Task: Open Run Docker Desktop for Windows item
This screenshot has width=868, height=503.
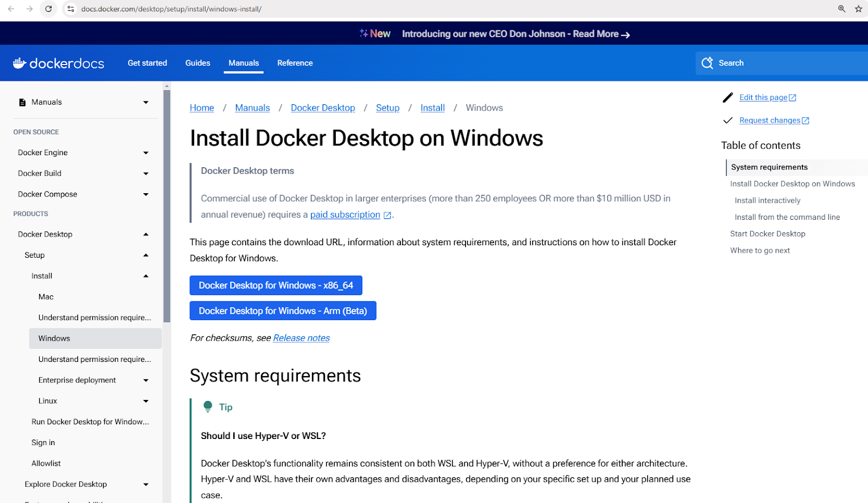Action: (90, 422)
